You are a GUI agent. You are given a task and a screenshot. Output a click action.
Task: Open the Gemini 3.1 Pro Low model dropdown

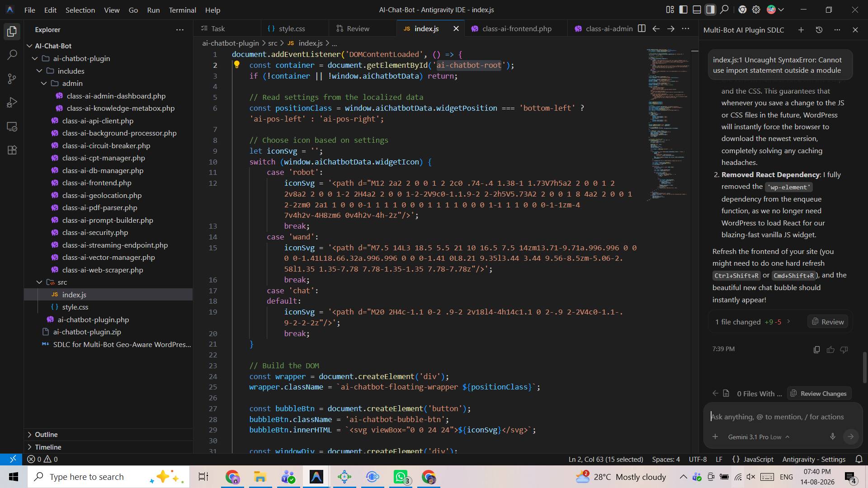[x=759, y=437]
